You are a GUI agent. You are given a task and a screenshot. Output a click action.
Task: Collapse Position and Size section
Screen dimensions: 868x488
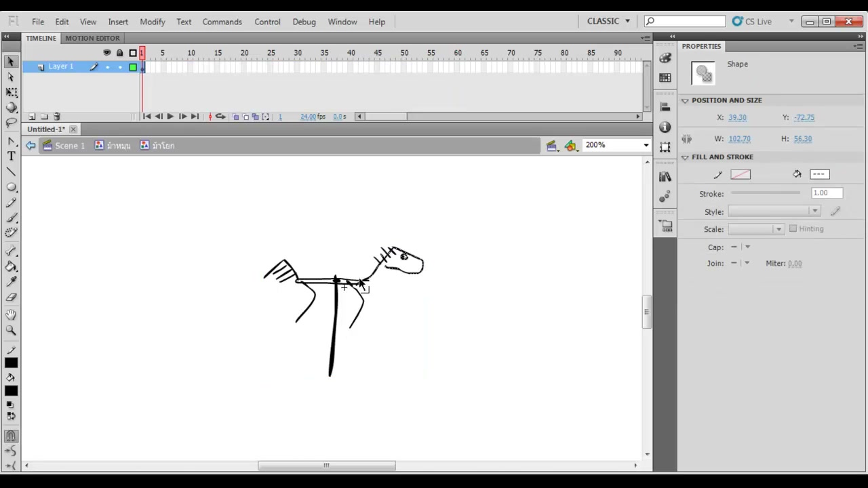point(685,100)
